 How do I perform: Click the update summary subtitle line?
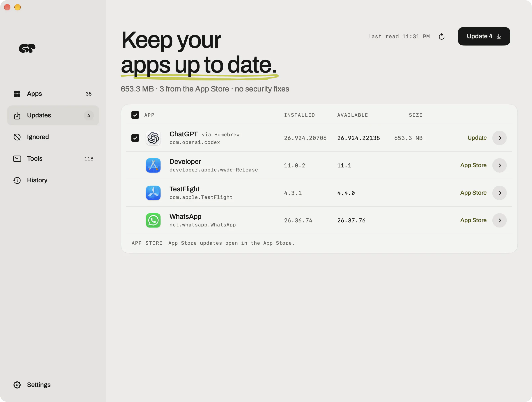point(205,89)
